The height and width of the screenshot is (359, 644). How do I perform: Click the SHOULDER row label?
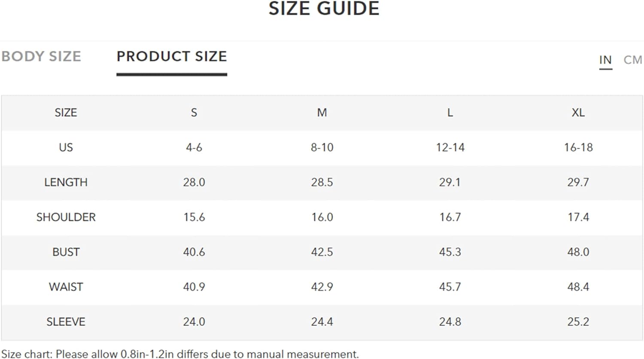point(66,217)
